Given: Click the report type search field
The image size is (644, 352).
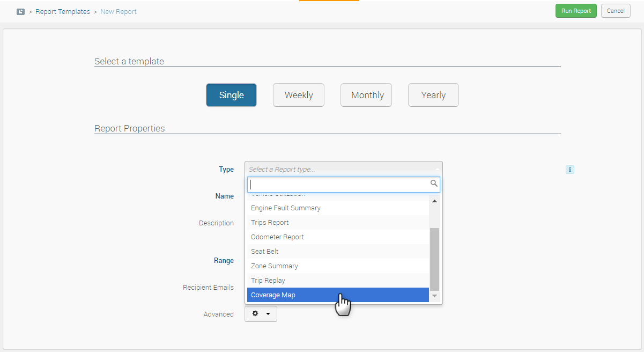Looking at the screenshot, I should (x=338, y=185).
